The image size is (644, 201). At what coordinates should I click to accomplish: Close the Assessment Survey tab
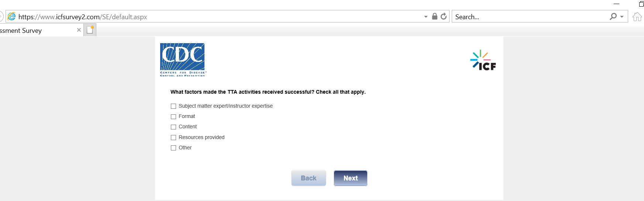click(x=79, y=30)
